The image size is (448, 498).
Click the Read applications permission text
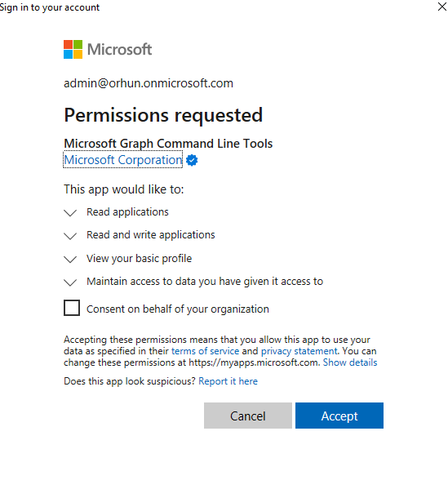point(127,211)
